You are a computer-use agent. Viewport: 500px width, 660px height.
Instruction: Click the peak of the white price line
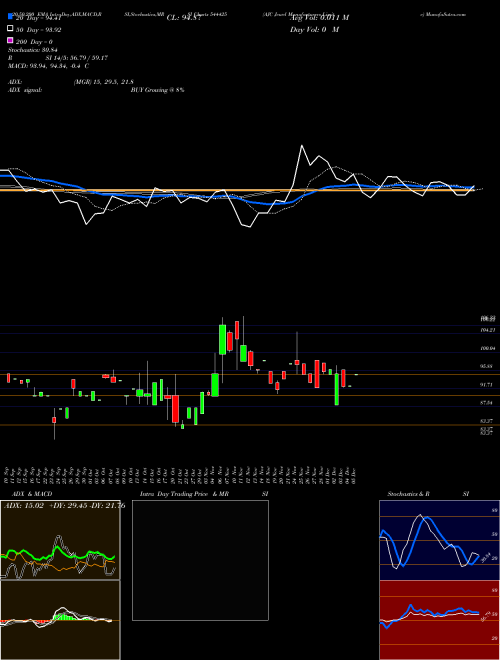click(302, 146)
